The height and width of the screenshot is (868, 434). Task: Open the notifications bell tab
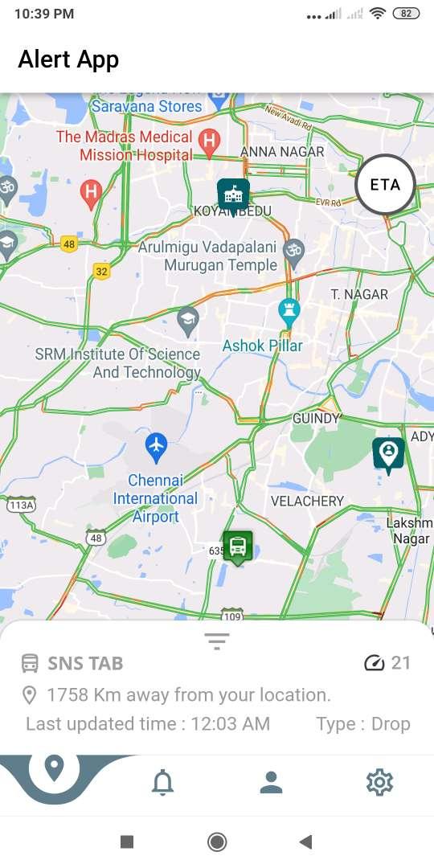tap(163, 783)
